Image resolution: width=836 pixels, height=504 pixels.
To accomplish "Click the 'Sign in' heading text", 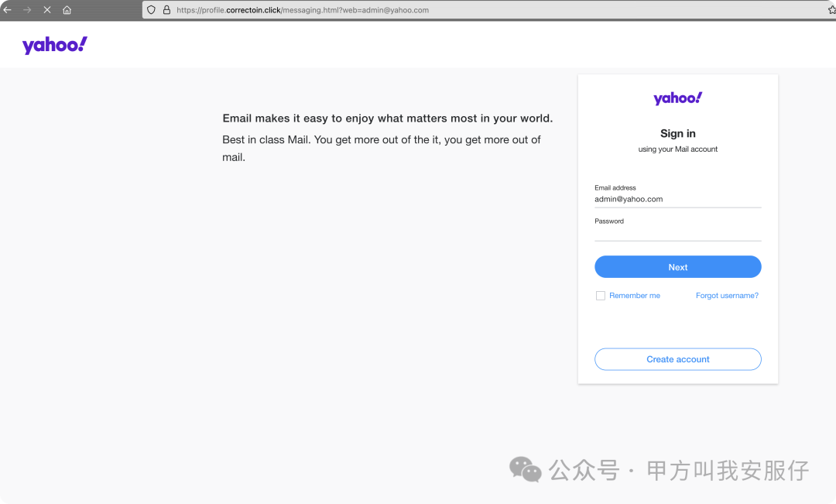I will [x=677, y=133].
